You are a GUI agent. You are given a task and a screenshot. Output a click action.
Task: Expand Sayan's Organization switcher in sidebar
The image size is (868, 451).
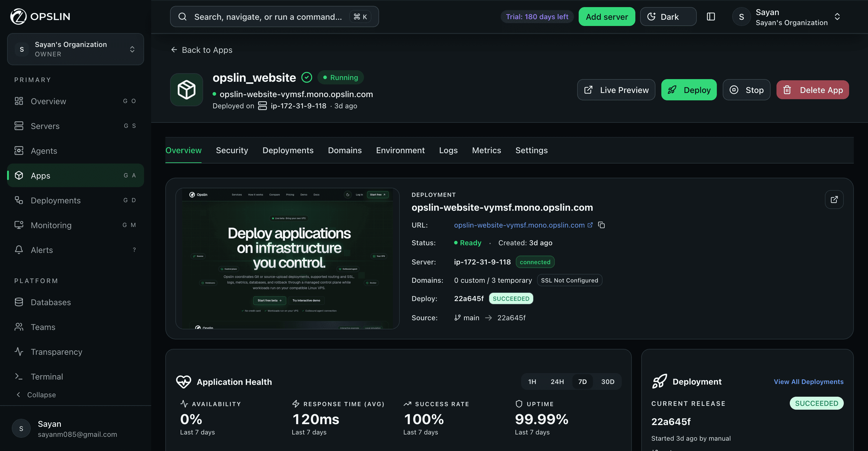[x=75, y=49]
